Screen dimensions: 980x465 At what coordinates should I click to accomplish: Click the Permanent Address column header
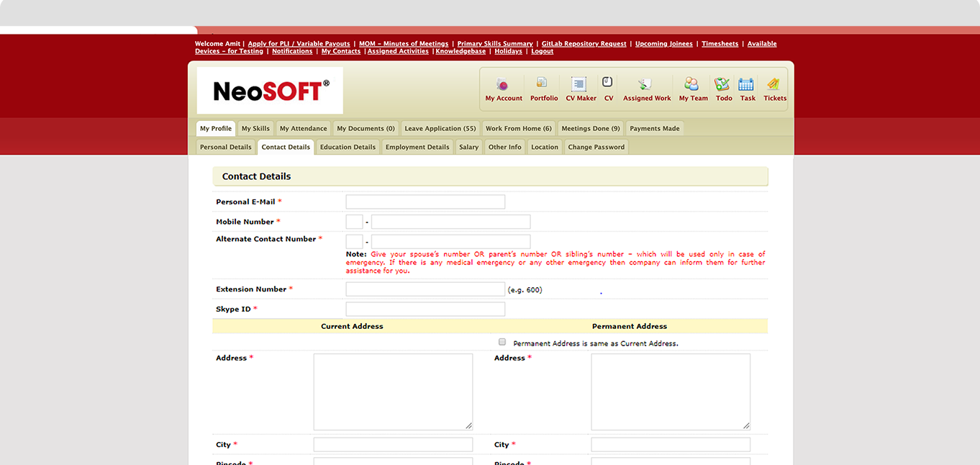point(630,326)
